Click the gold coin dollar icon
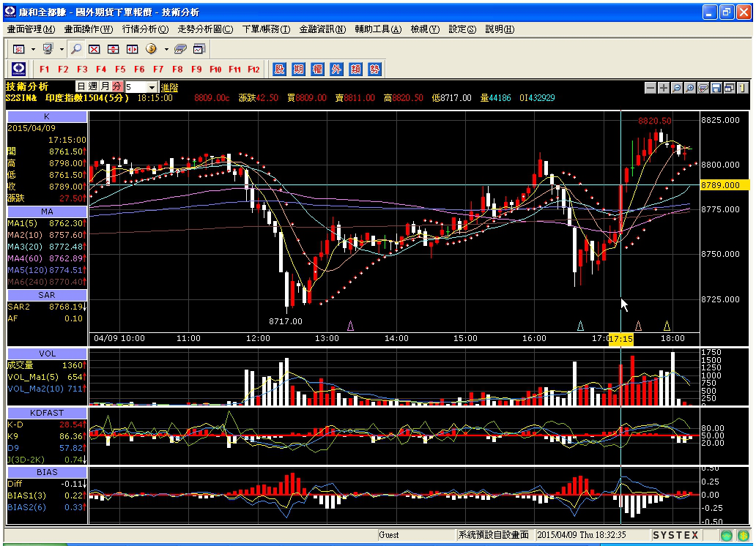Screen dimensions: 756x546 [x=151, y=49]
